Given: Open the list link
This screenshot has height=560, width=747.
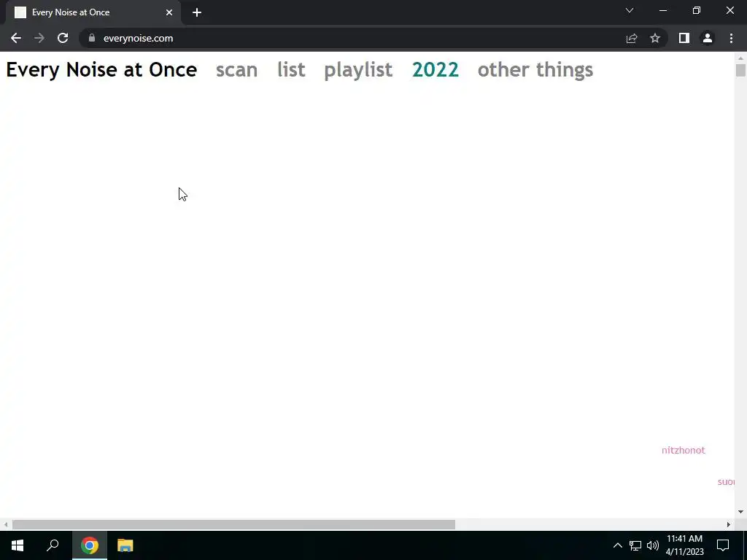Looking at the screenshot, I should (291, 69).
